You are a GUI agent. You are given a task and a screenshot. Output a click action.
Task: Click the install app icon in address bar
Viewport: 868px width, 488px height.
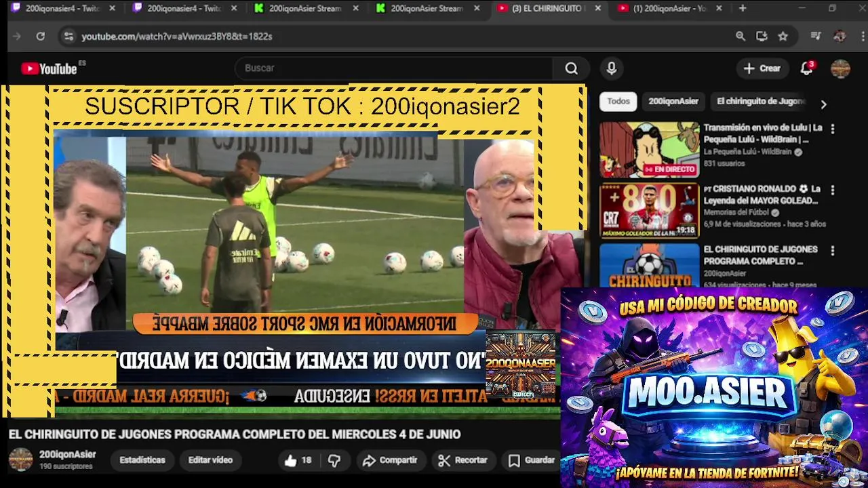point(762,37)
